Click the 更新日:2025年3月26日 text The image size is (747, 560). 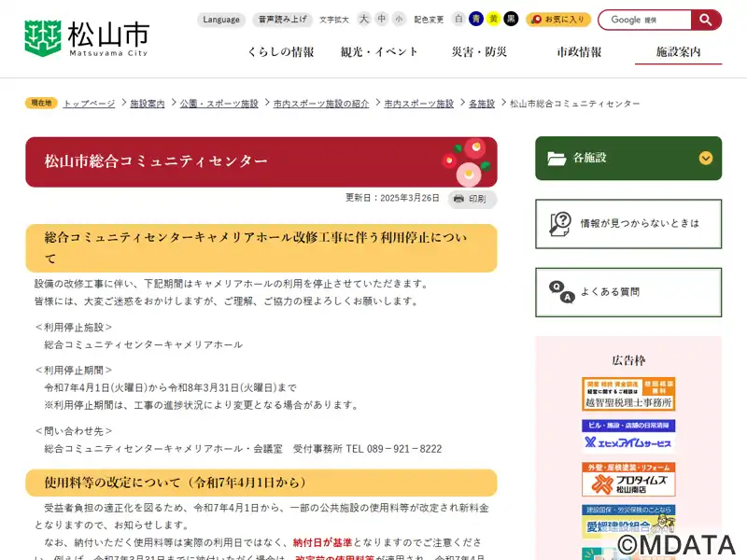[392, 198]
